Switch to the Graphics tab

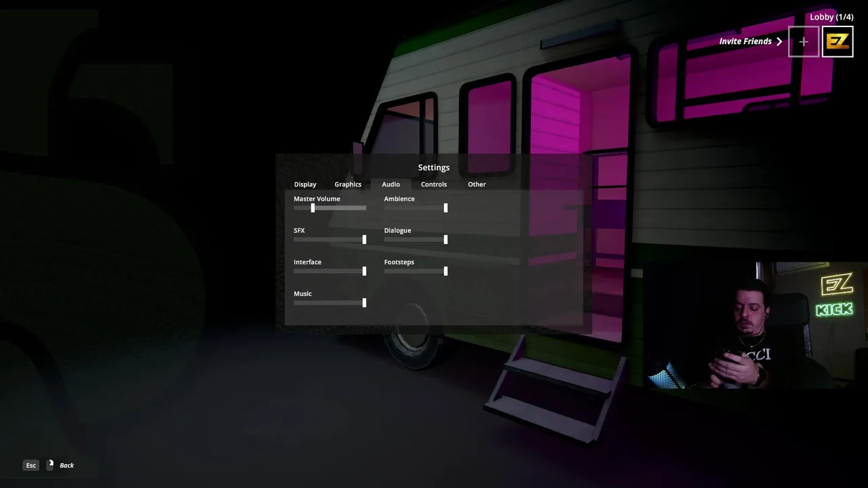point(348,184)
